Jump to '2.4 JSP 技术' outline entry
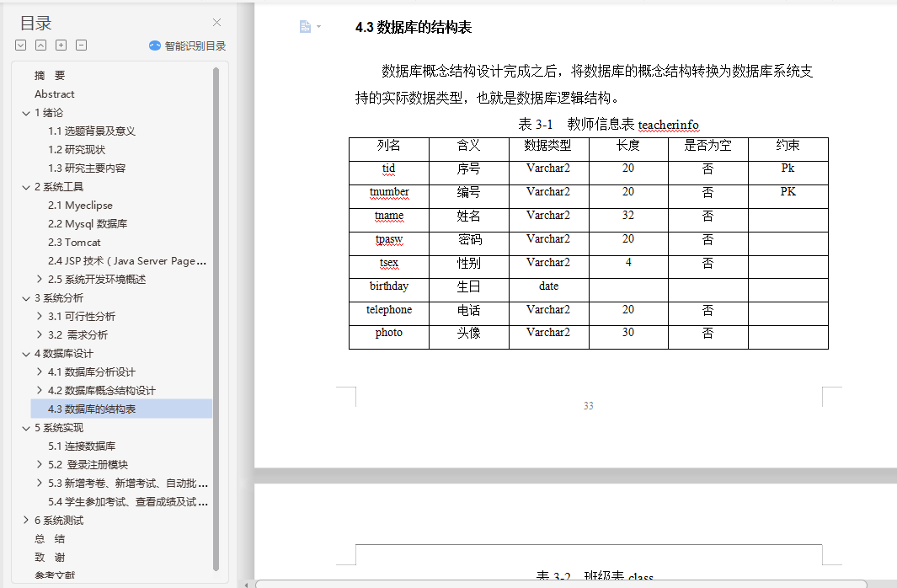897x588 pixels. [x=127, y=261]
